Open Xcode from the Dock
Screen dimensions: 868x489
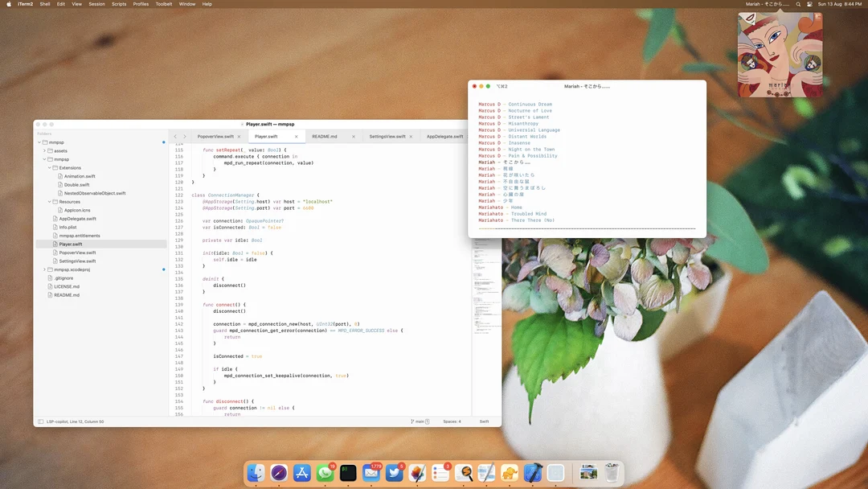[533, 473]
